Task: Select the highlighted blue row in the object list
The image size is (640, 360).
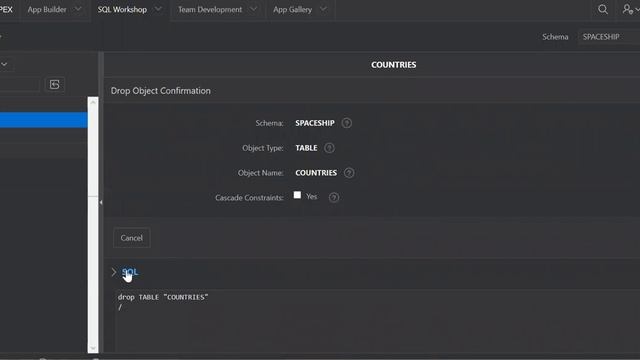Action: 43,120
